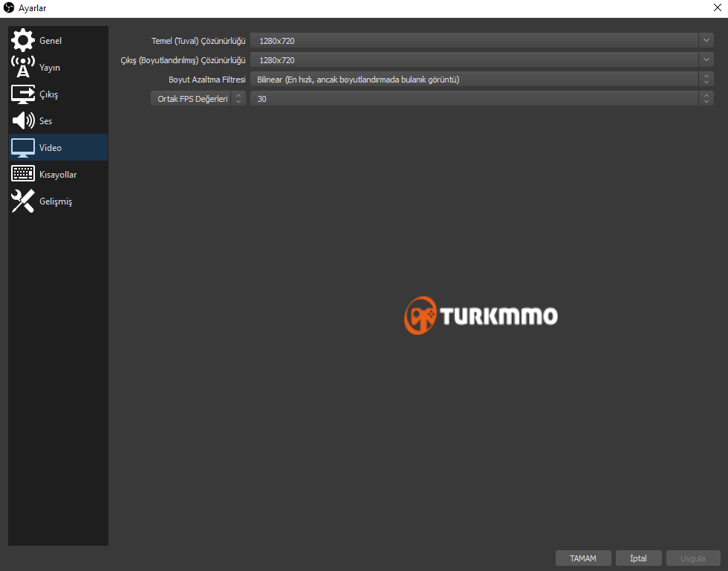Click the Çıkış output monitor icon

[23, 94]
